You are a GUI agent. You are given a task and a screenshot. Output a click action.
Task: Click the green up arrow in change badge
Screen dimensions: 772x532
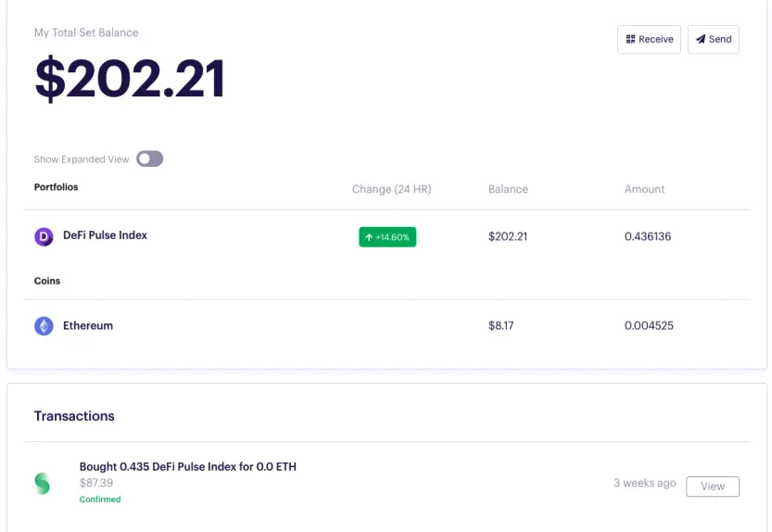point(369,237)
